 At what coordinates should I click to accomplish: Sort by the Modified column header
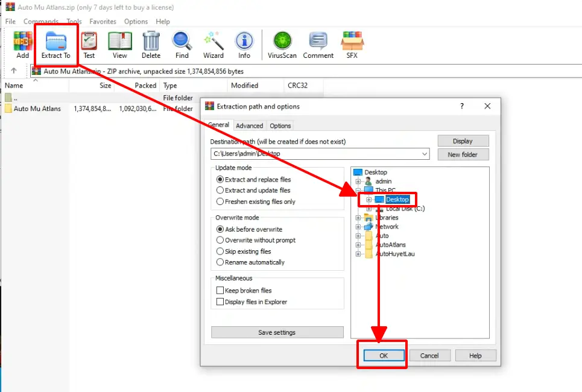255,86
